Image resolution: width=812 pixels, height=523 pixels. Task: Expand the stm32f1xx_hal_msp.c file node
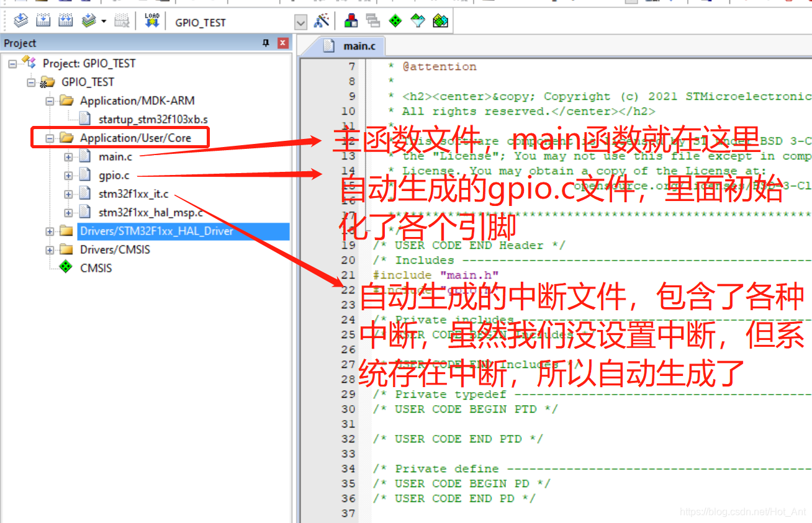[x=68, y=212]
